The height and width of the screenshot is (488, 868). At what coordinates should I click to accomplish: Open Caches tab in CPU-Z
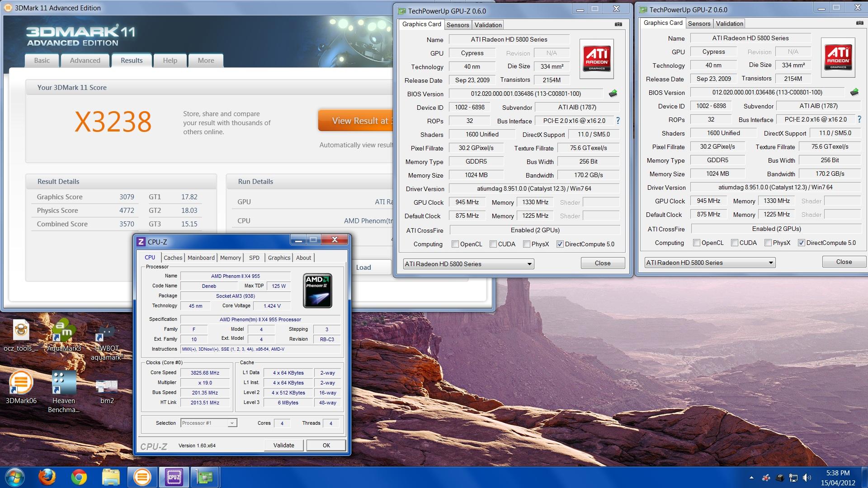(x=173, y=258)
